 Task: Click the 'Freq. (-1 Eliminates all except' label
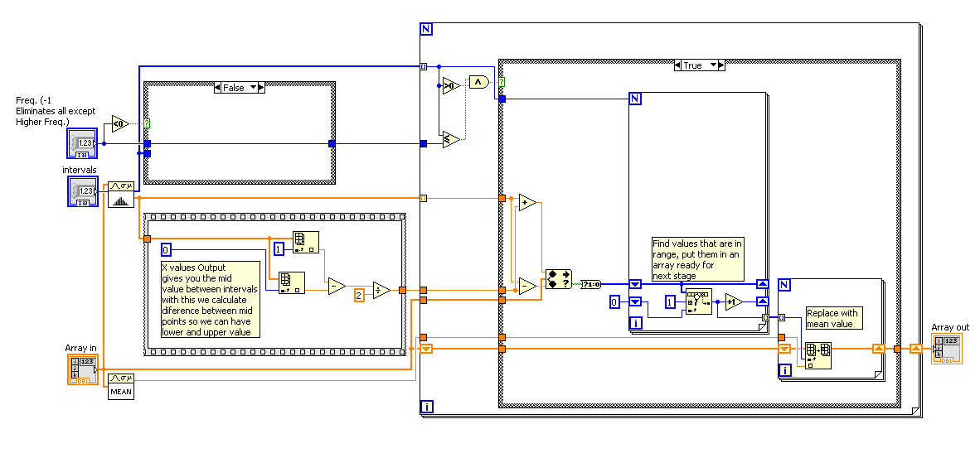click(56, 111)
